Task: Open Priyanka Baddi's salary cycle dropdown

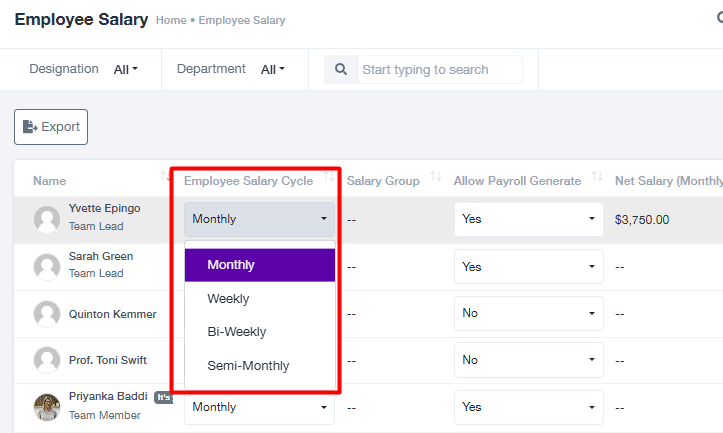Action: [x=259, y=407]
